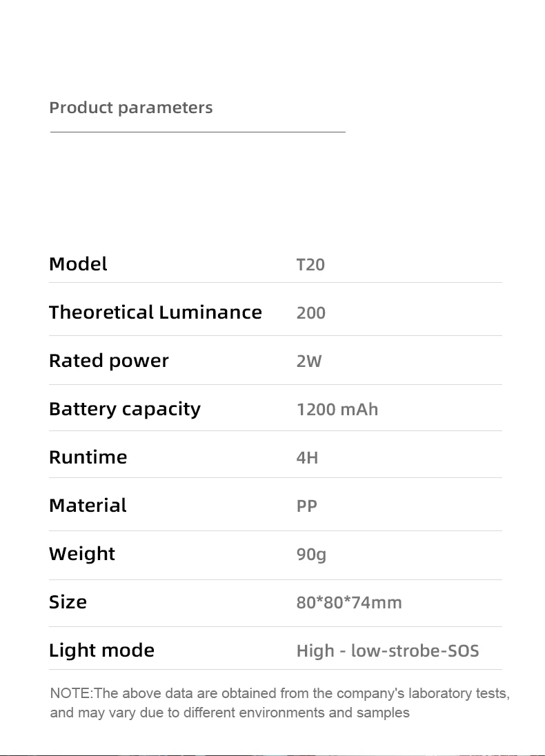The image size is (545, 756).
Task: Click the 2W power value
Action: point(308,361)
